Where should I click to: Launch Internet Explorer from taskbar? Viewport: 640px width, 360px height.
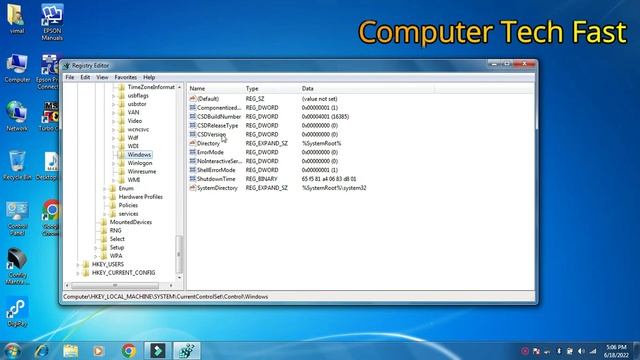click(x=42, y=351)
